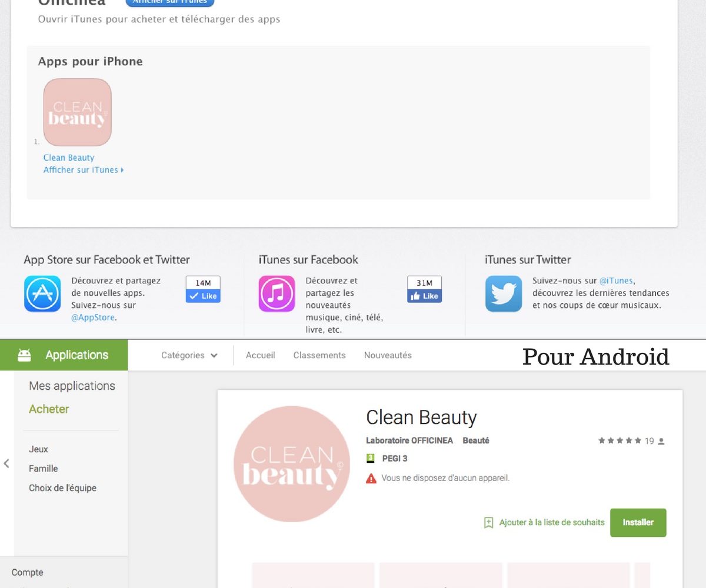Like the App Store Facebook page
Image resolution: width=706 pixels, height=588 pixels.
tap(203, 296)
